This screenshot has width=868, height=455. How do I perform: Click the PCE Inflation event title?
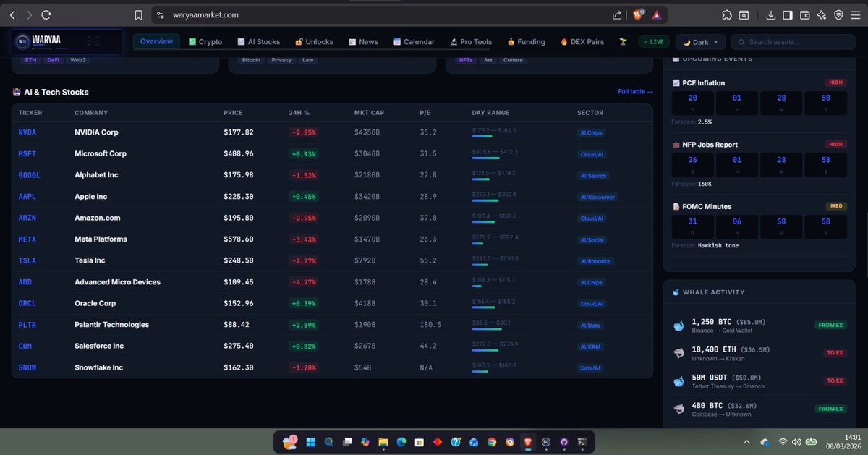pos(703,83)
